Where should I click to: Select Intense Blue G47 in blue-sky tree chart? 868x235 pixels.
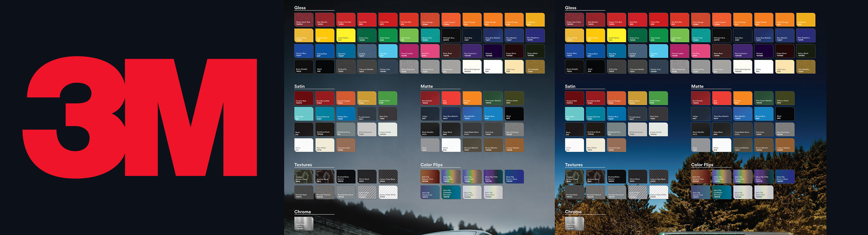coord(595,51)
